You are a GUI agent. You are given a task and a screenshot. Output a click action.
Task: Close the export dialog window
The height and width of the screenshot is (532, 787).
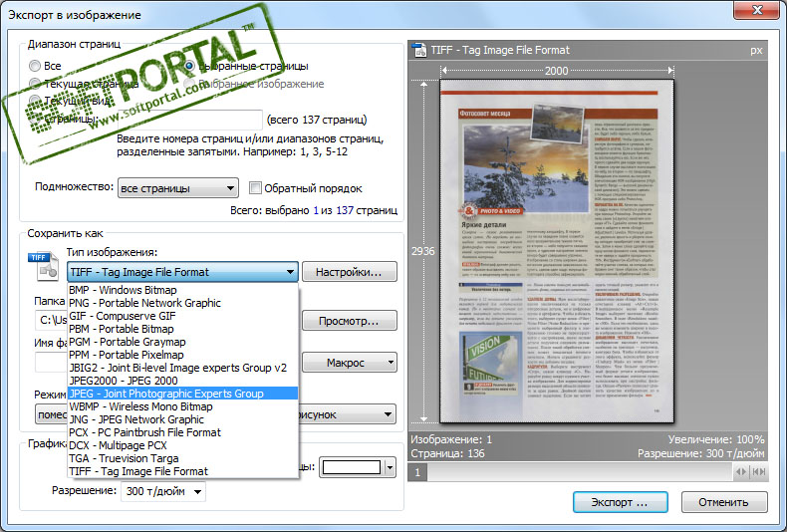[758, 10]
